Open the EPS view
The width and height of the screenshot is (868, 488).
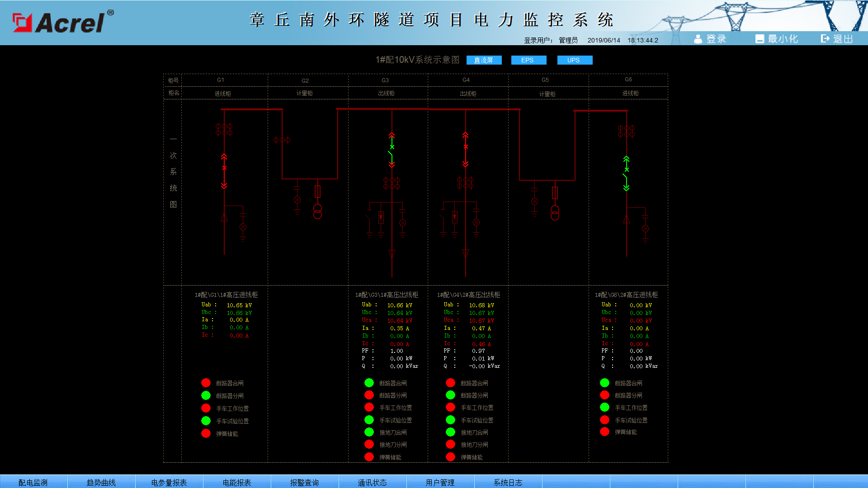(x=528, y=60)
